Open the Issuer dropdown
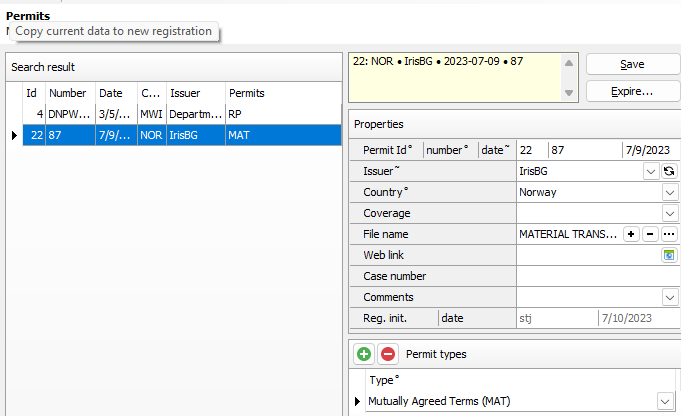681x416 pixels. pyautogui.click(x=651, y=171)
